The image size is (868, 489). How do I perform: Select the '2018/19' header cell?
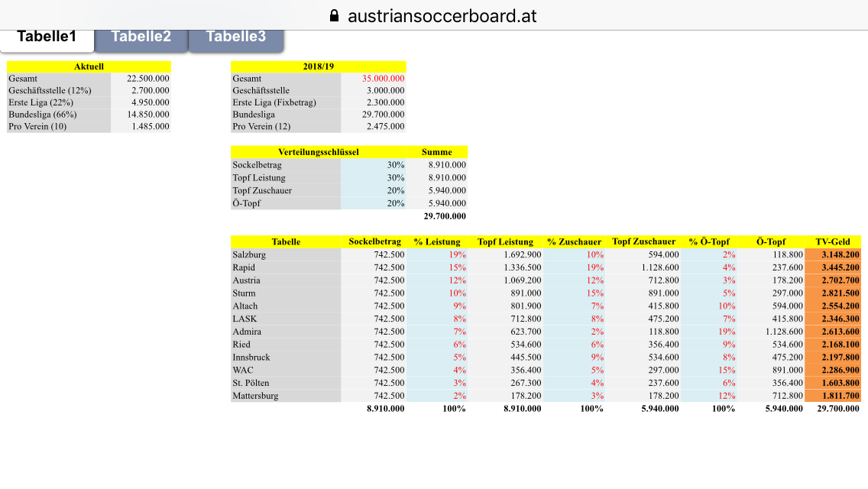coord(319,66)
